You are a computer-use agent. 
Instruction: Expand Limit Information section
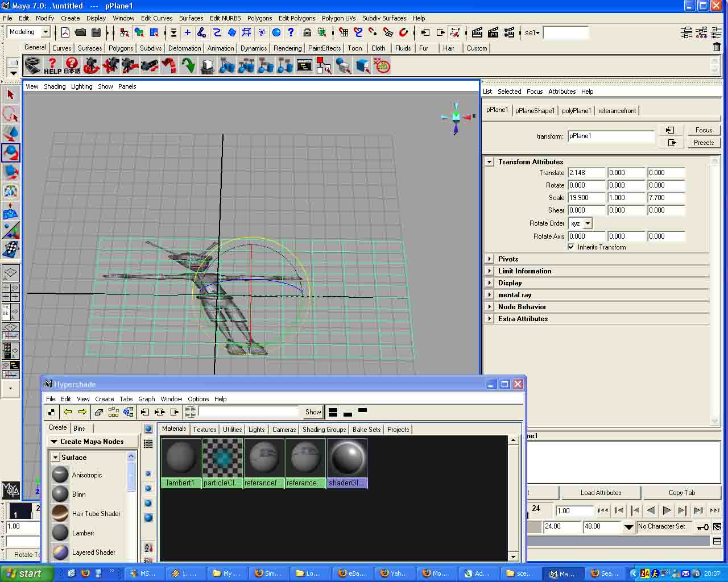[489, 271]
